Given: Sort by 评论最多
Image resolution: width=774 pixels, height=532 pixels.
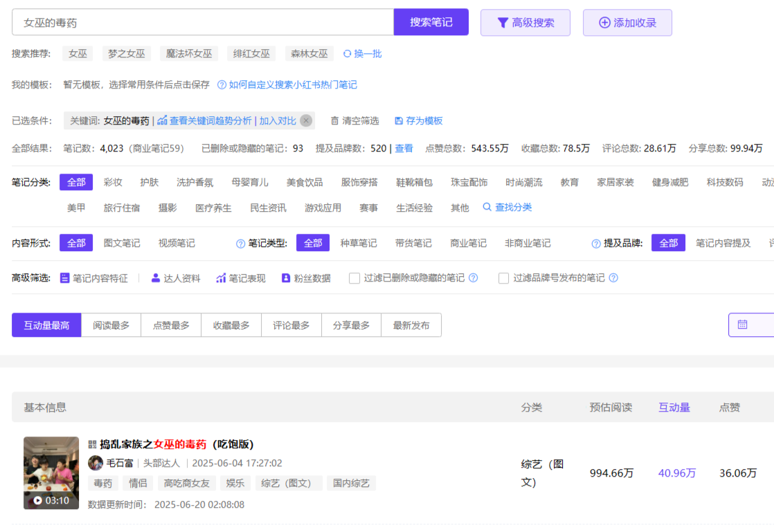Looking at the screenshot, I should [x=291, y=325].
